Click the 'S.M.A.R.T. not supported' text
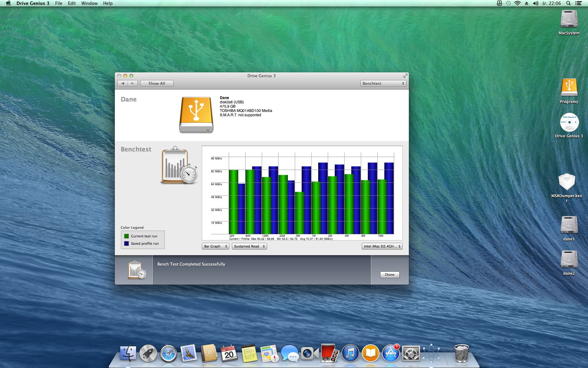The height and width of the screenshot is (368, 588). tap(240, 115)
